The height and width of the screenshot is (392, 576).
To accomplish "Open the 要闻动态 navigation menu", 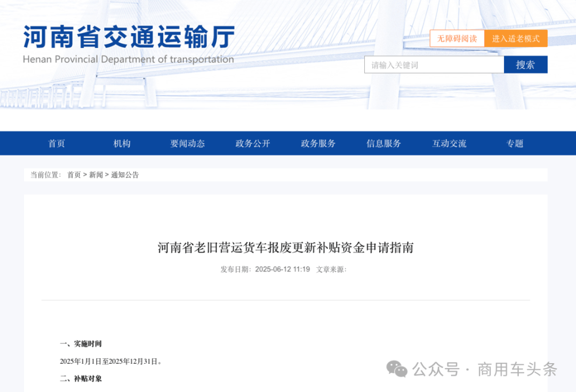I will click(187, 143).
